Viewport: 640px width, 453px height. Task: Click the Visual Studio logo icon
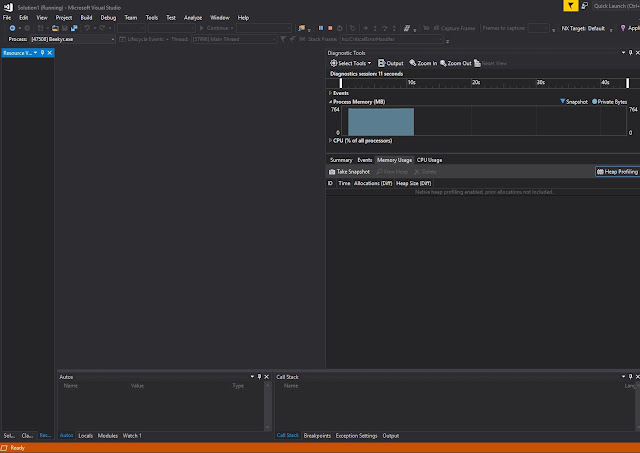(x=8, y=7)
